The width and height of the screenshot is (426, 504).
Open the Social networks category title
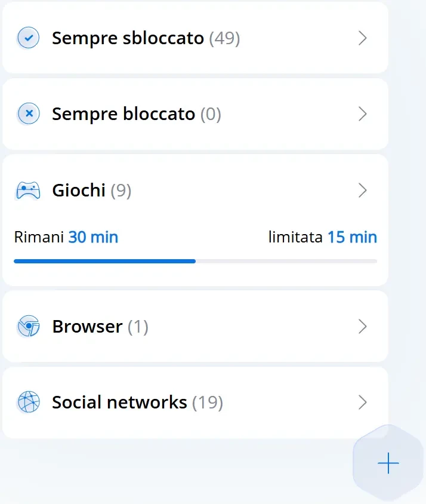click(119, 402)
